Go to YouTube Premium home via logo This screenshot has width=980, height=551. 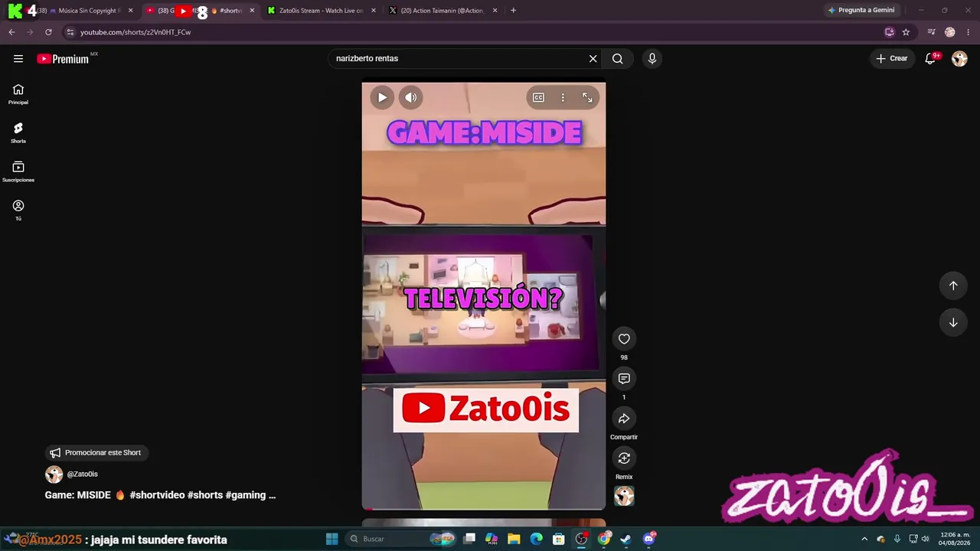point(63,59)
